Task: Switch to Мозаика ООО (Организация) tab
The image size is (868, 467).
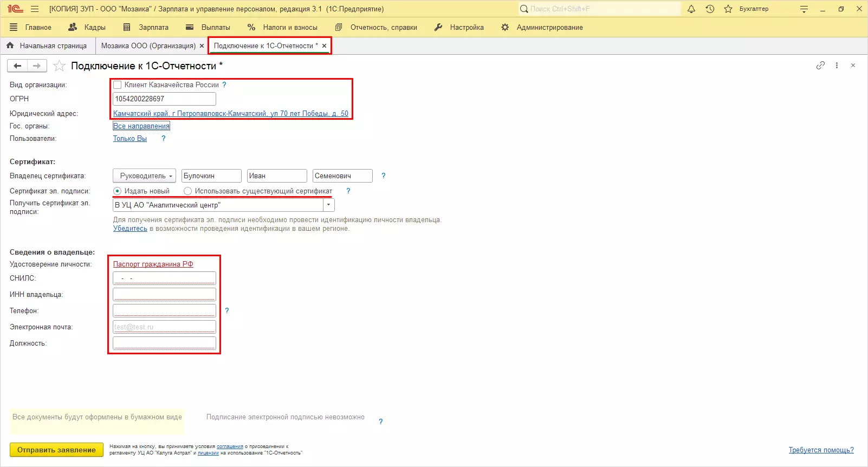Action: 148,46
